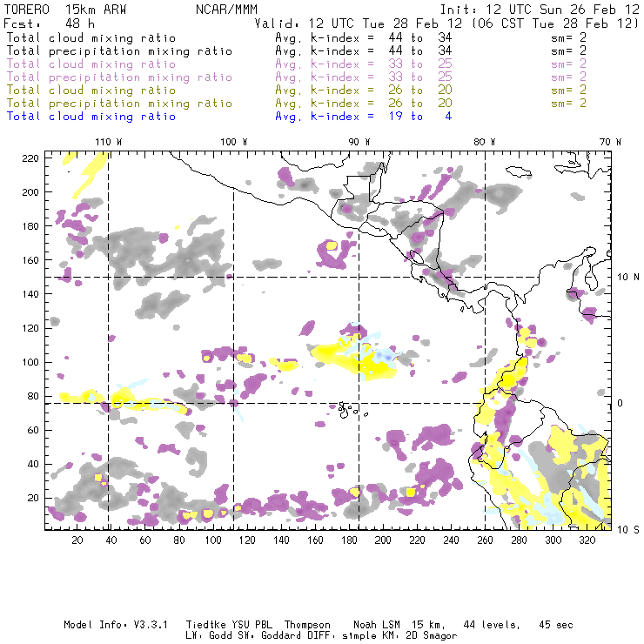Click '60' on the vertical axis
This screenshot has width=644, height=644.
33,430
